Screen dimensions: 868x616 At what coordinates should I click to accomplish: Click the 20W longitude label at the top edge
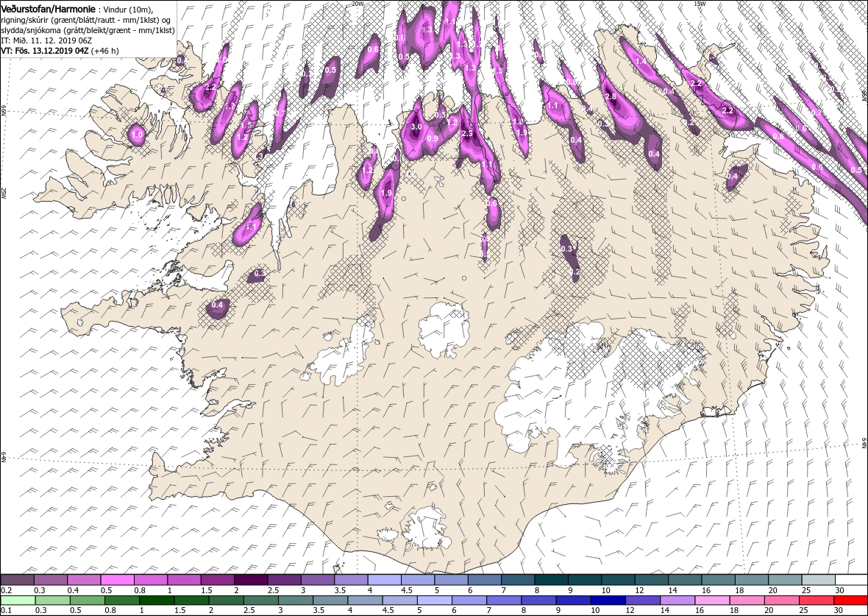click(x=358, y=4)
